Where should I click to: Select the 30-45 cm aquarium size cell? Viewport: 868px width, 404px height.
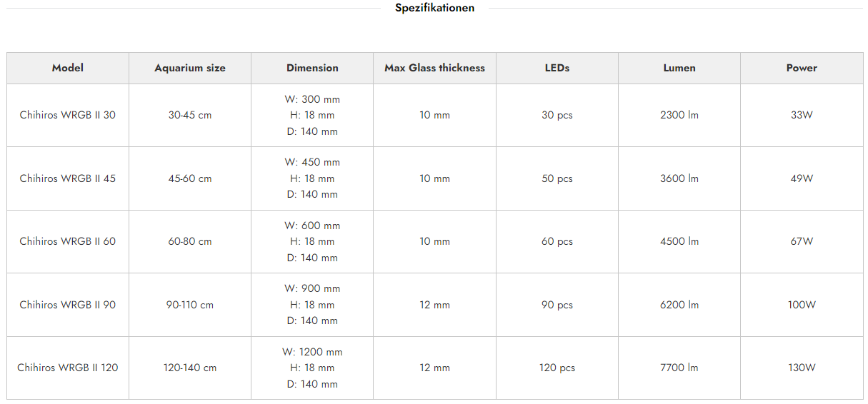point(190,115)
